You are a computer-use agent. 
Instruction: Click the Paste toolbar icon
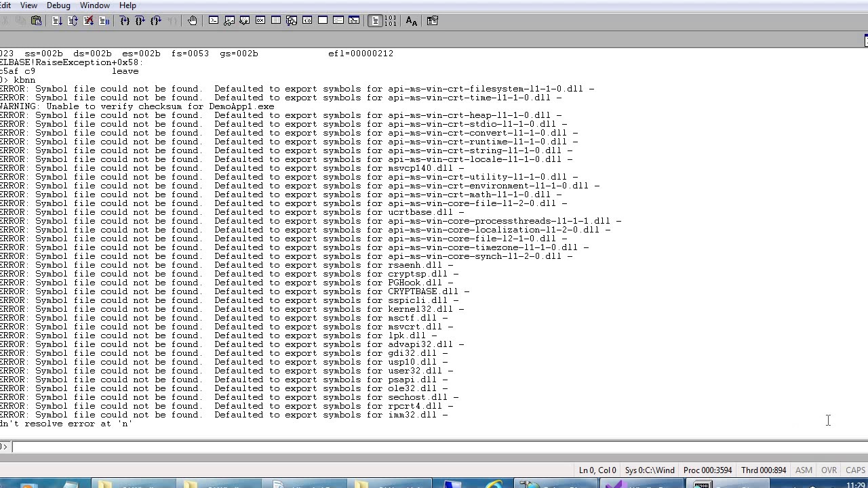click(37, 21)
